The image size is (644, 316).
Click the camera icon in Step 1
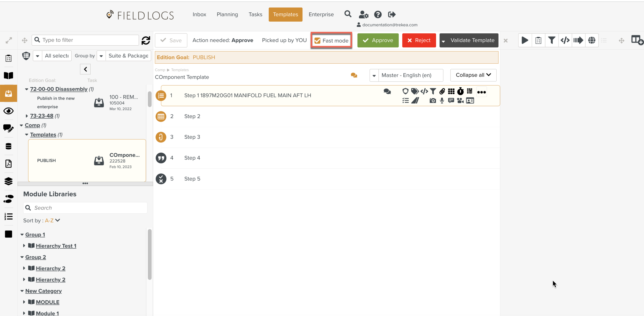click(x=433, y=101)
